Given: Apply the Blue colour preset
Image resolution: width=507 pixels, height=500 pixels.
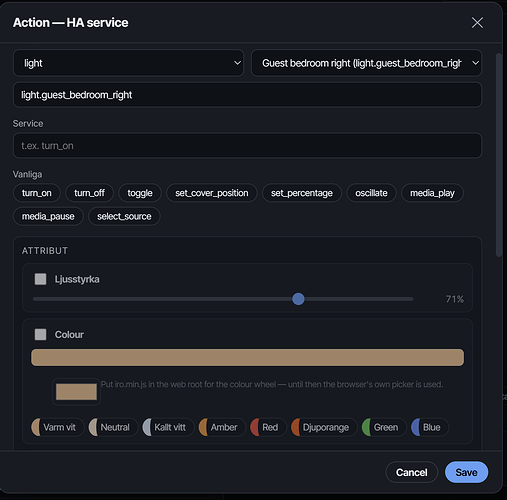Looking at the screenshot, I should [x=430, y=427].
